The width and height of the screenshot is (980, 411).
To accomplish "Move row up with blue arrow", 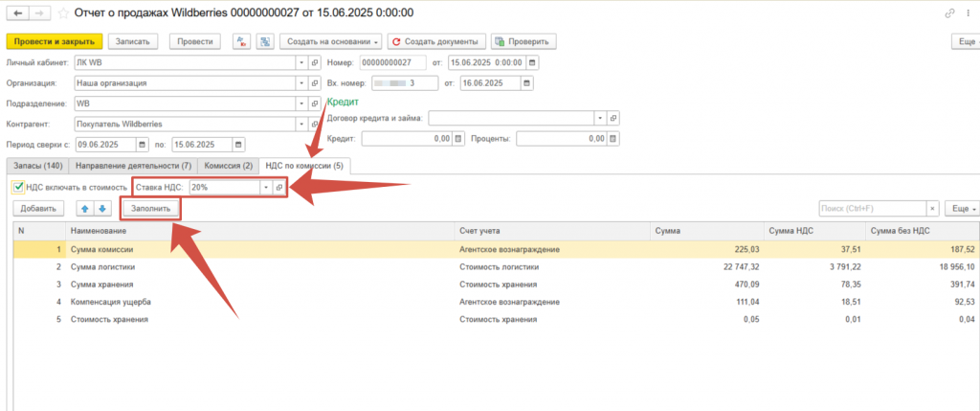I will [82, 208].
